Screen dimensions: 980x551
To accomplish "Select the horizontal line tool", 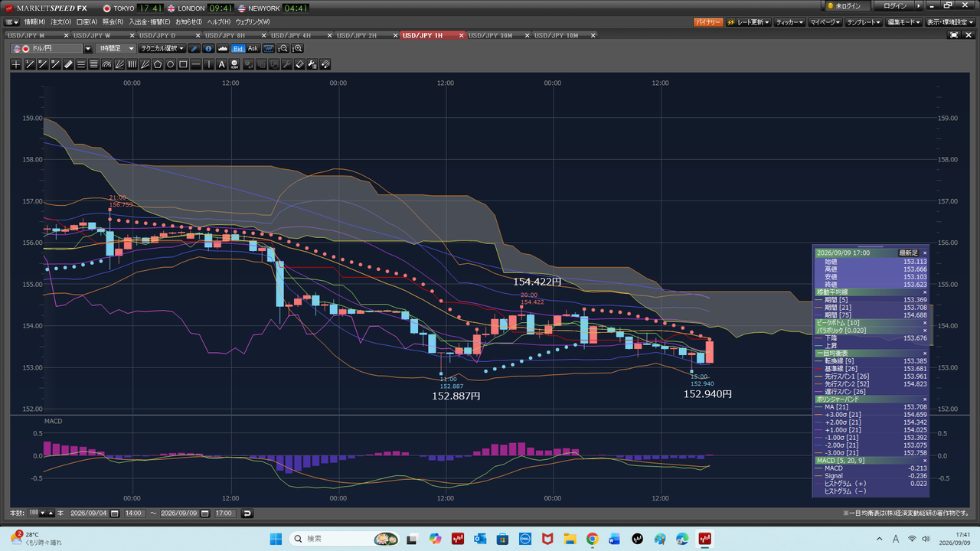I will tap(197, 64).
